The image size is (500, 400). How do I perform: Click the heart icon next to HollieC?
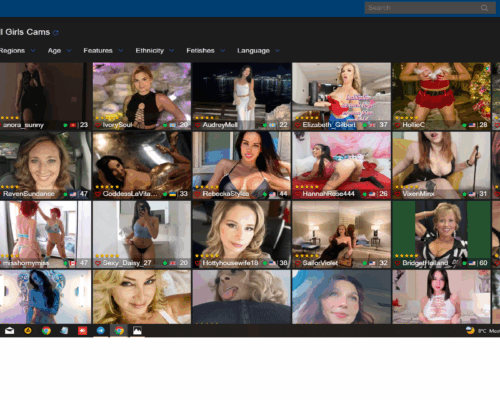tap(398, 125)
